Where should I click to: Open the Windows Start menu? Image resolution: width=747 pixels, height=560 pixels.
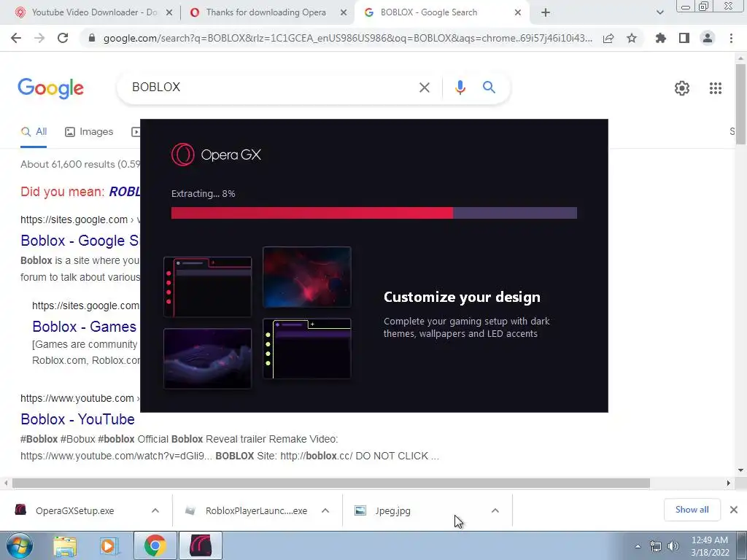click(20, 546)
